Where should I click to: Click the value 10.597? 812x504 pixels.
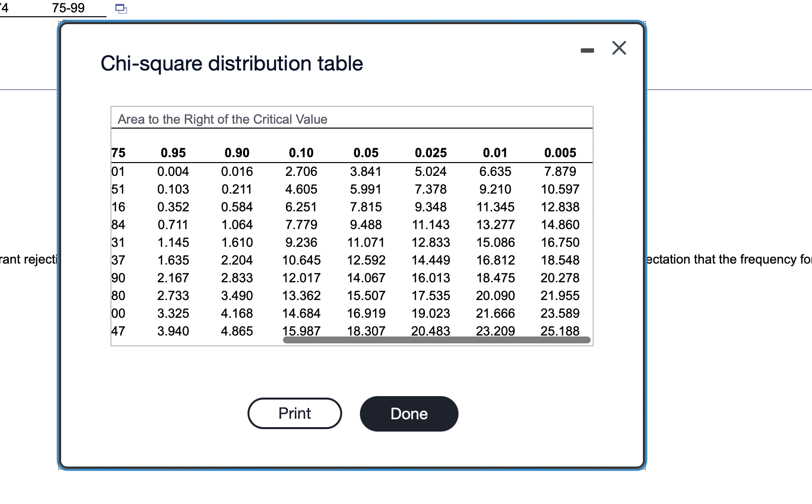pos(560,189)
